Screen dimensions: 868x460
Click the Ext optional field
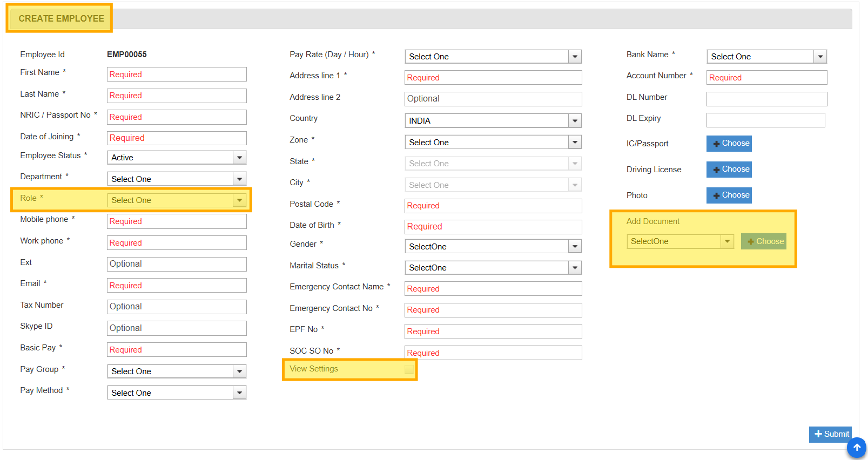pyautogui.click(x=177, y=264)
